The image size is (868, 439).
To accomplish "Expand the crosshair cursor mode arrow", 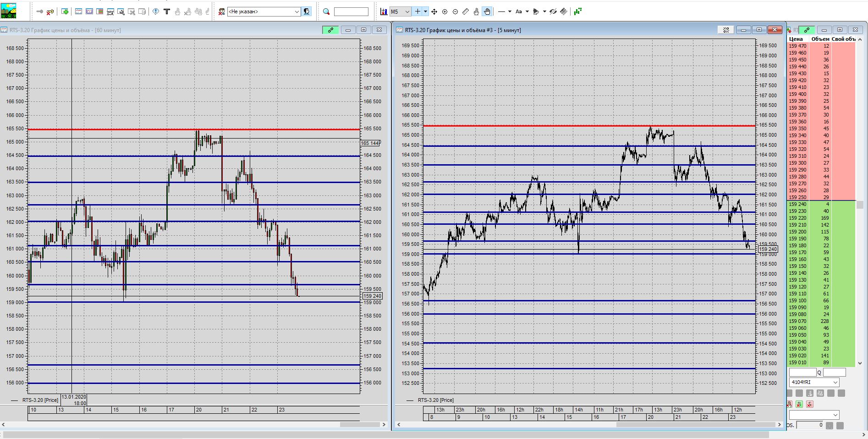I will (425, 11).
